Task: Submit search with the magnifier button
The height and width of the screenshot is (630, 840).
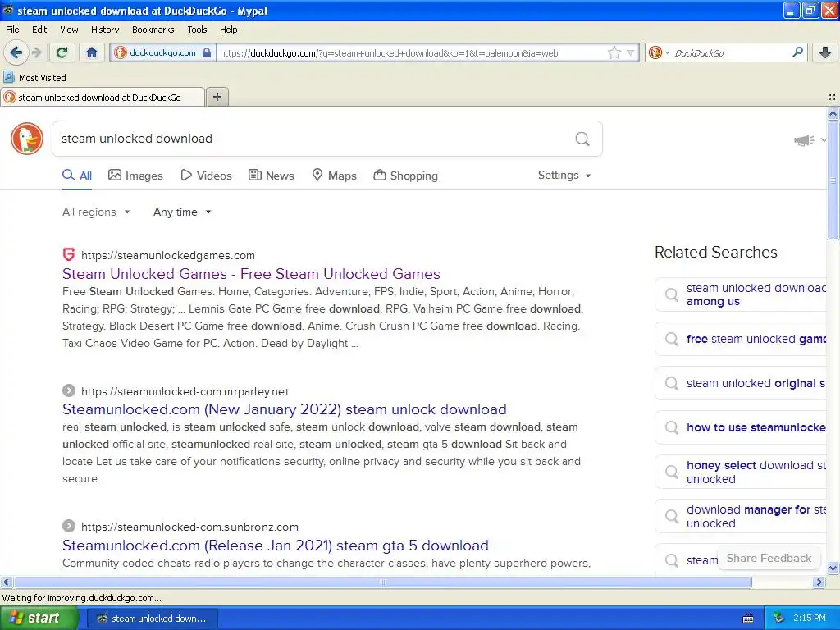Action: pos(582,139)
